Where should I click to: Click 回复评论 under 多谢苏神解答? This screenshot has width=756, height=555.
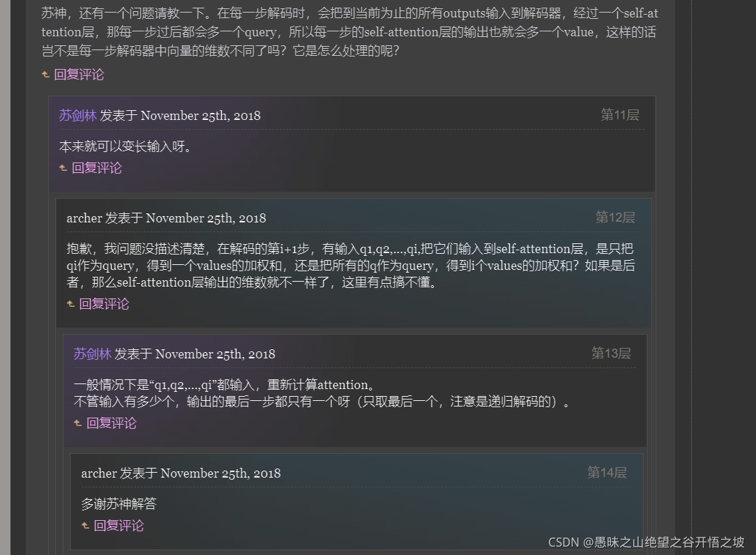[119, 526]
